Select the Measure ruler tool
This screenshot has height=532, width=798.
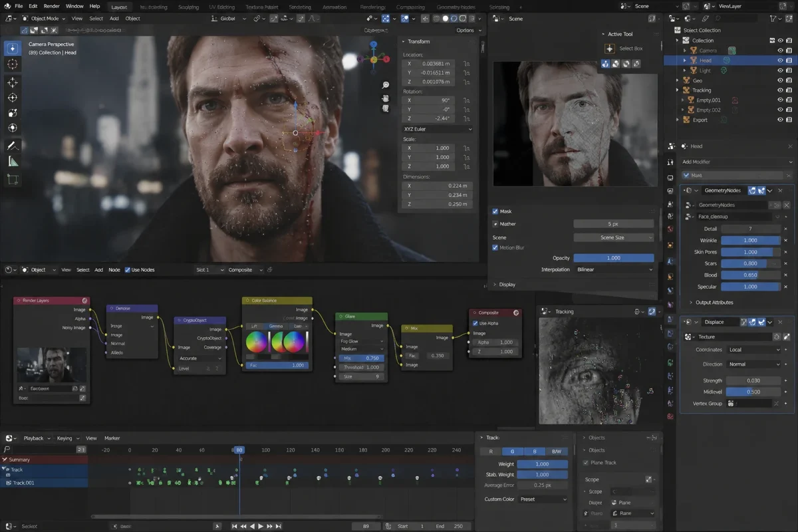(13, 162)
